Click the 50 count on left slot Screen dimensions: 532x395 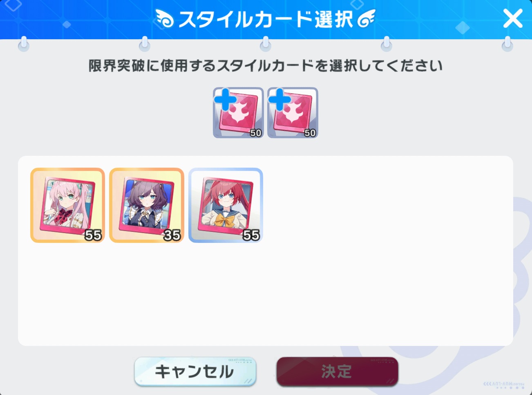[256, 133]
